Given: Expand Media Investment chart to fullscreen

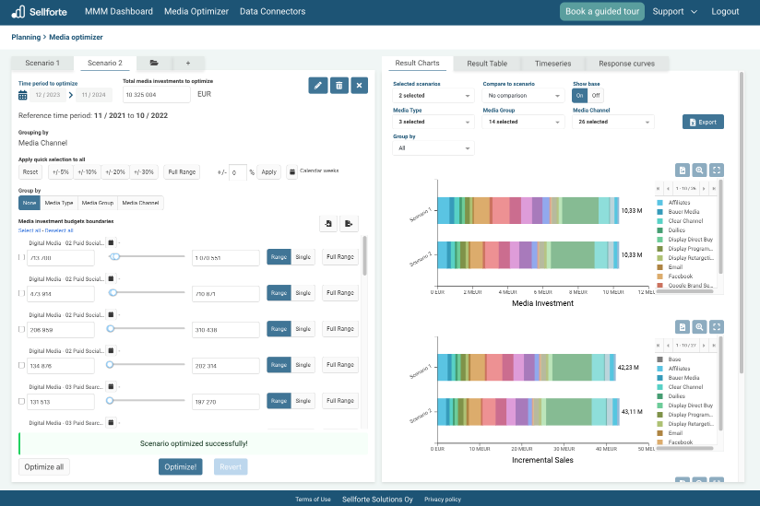Looking at the screenshot, I should [x=717, y=171].
